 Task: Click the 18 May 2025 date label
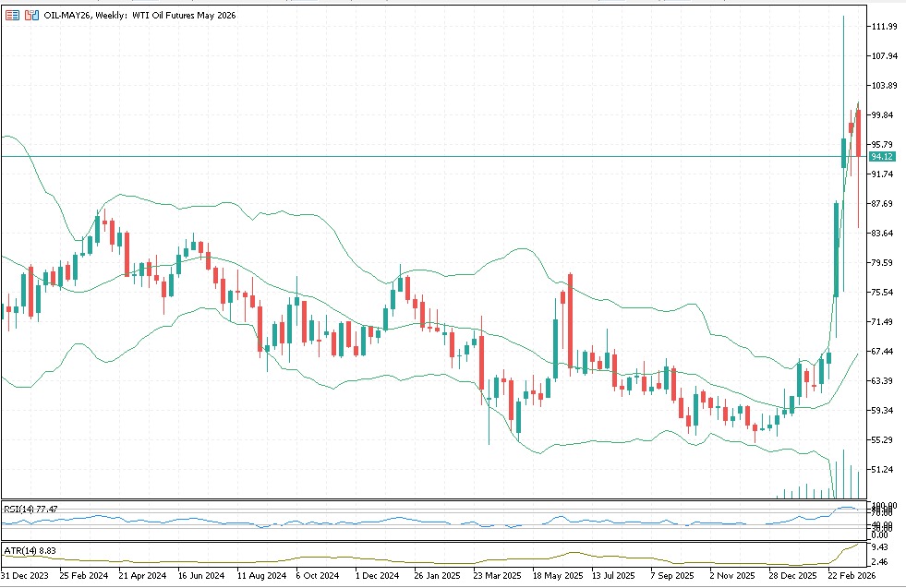tap(560, 574)
